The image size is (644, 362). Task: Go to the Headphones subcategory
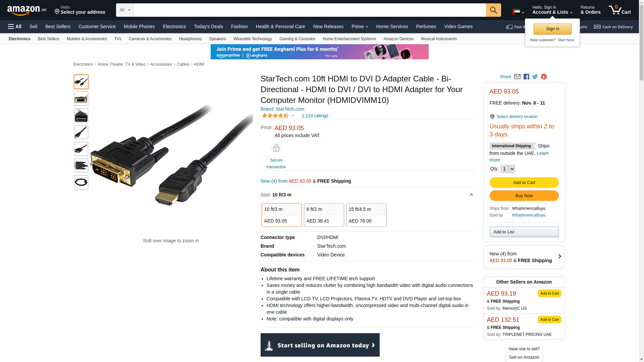190,39
